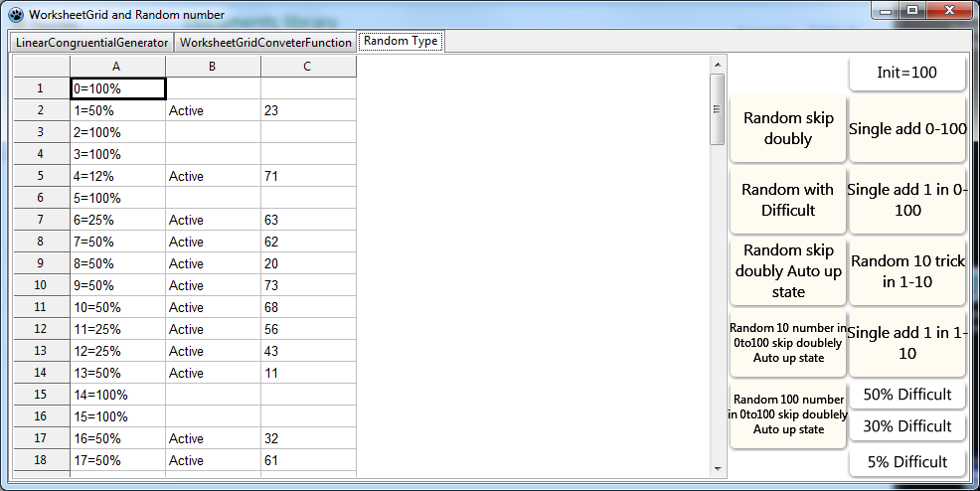Select row header 1
This screenshot has height=491, width=980.
coord(42,88)
